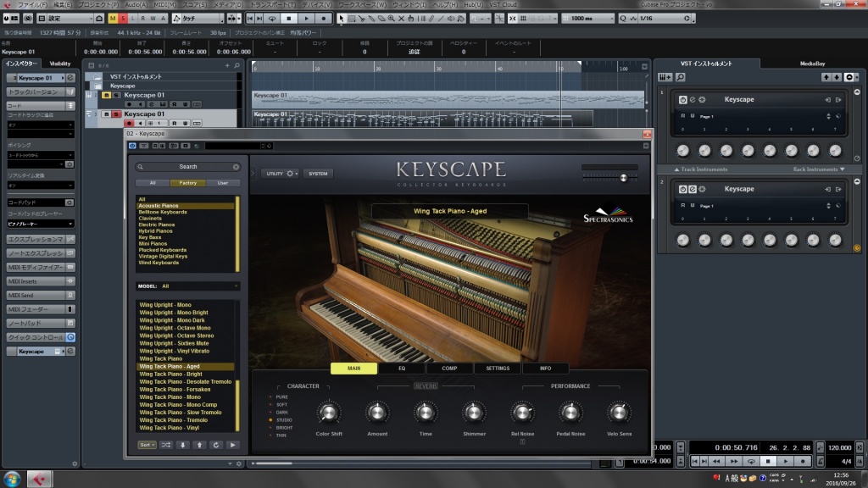Viewport: 868px width, 488px height.
Task: Open the edit window for Keyscape instrument 2
Action: (x=693, y=189)
